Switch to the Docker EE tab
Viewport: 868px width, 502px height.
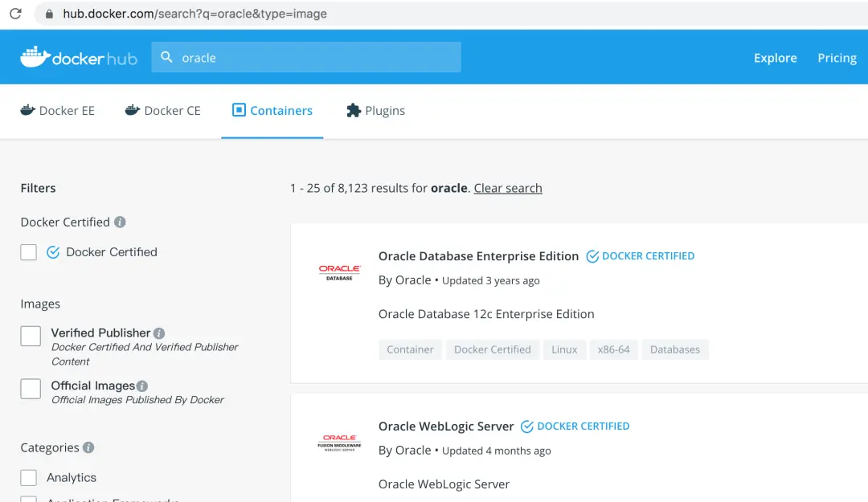[58, 111]
